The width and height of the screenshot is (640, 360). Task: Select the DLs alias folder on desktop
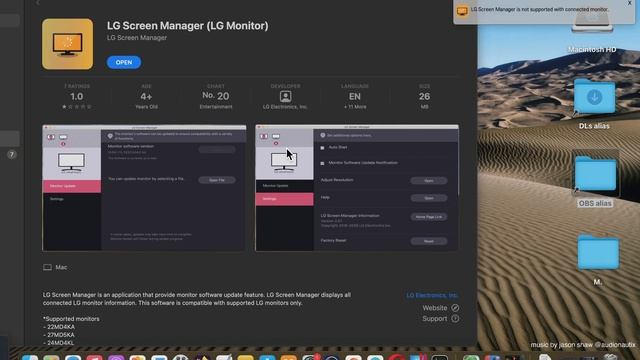tap(594, 104)
